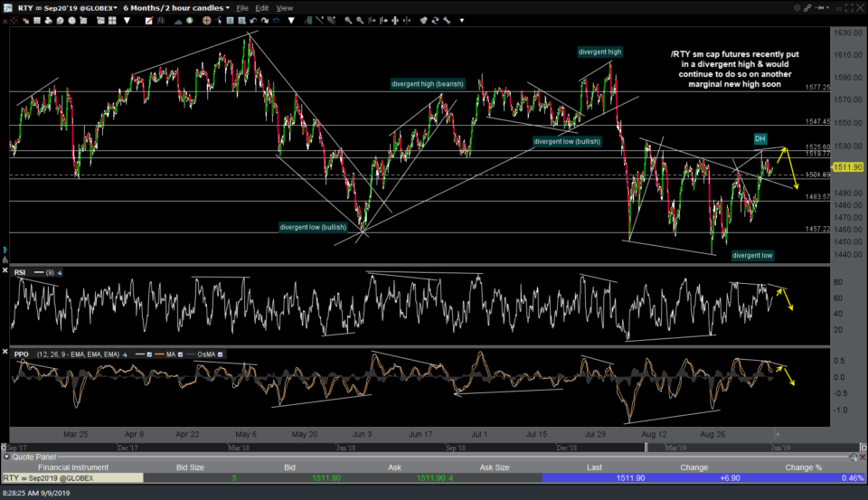Open the 6 Months/2 hour candles dropdown

coord(176,8)
